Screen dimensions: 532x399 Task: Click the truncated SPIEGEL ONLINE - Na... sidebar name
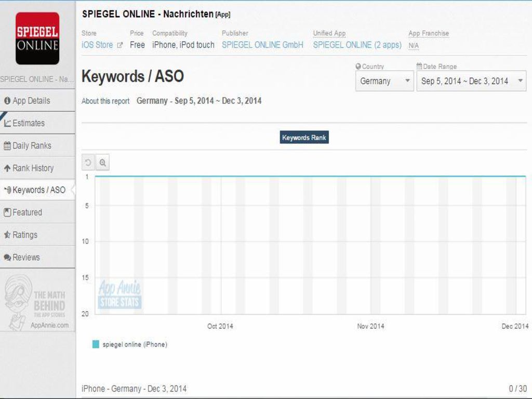point(37,79)
